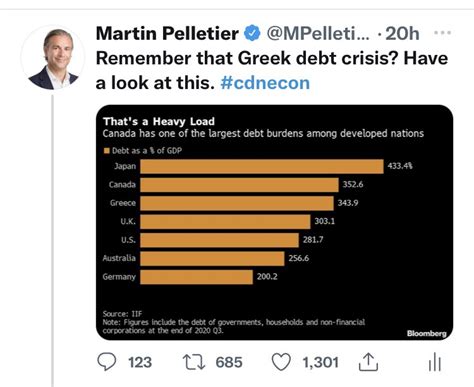Click the 685 retweets count
The width and height of the screenshot is (474, 387).
[x=229, y=362]
